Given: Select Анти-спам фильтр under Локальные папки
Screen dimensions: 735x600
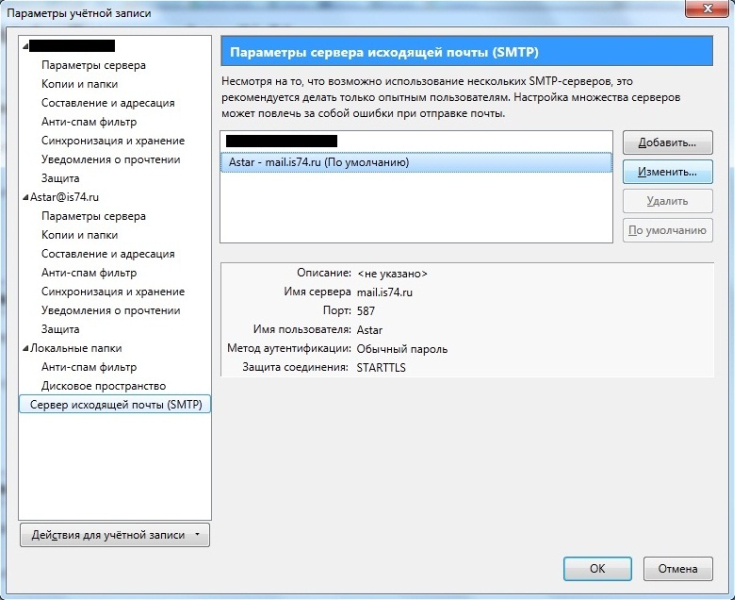Looking at the screenshot, I should [89, 367].
